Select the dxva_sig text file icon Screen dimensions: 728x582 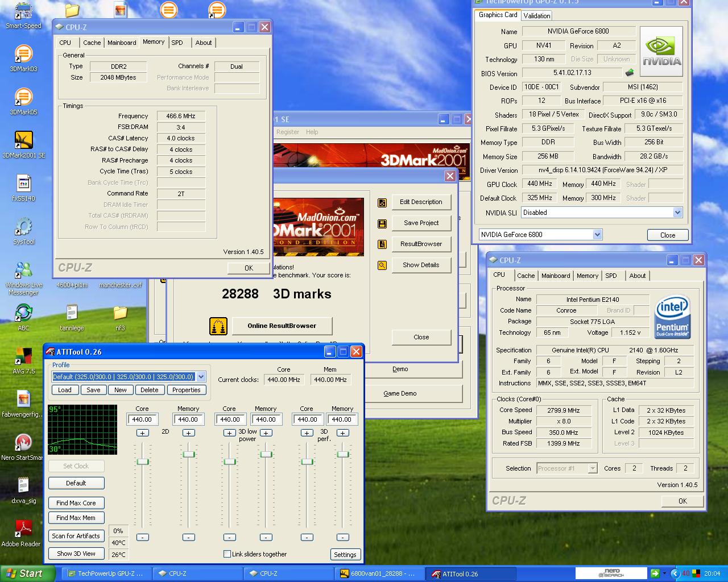23,490
